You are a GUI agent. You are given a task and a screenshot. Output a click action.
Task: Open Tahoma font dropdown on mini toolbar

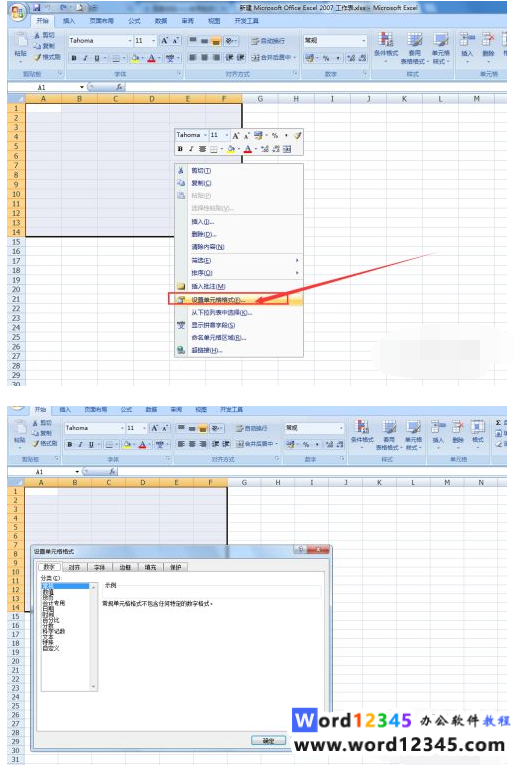click(205, 135)
